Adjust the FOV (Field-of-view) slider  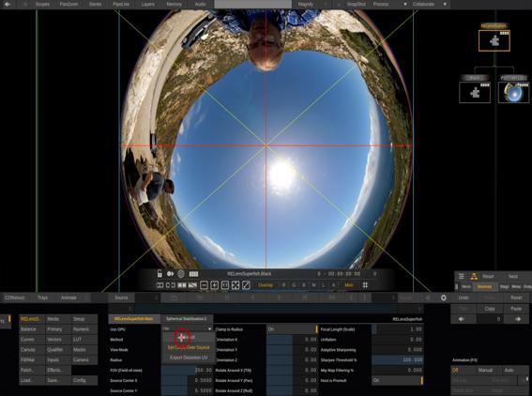[x=187, y=371]
